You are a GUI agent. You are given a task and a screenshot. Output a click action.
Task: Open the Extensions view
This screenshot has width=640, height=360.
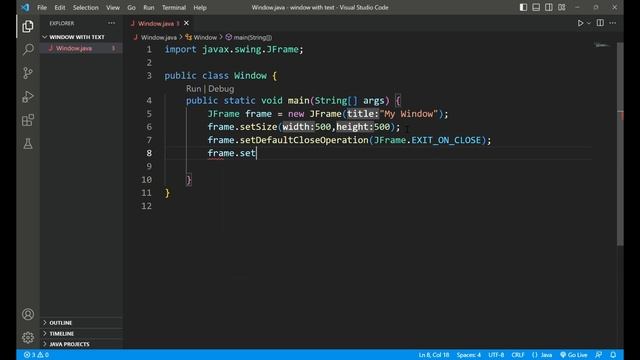point(28,120)
